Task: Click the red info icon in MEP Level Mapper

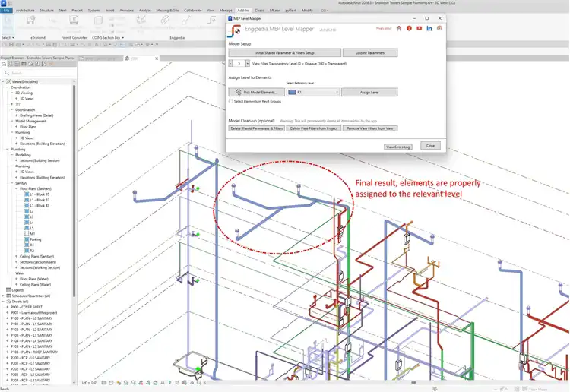Action: point(409,28)
